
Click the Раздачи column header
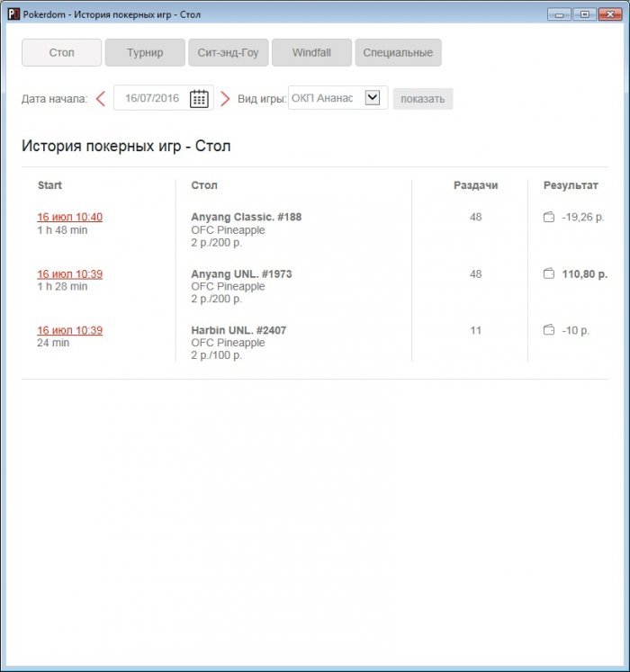click(x=475, y=185)
